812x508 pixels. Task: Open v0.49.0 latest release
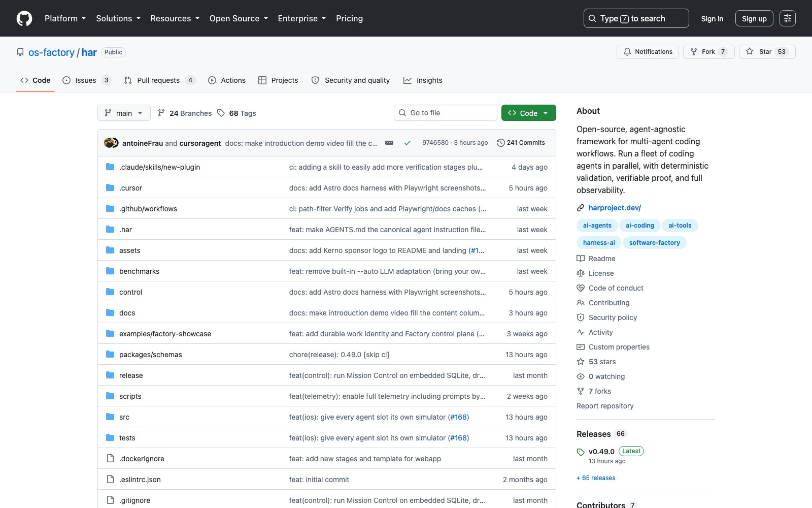[x=601, y=452]
